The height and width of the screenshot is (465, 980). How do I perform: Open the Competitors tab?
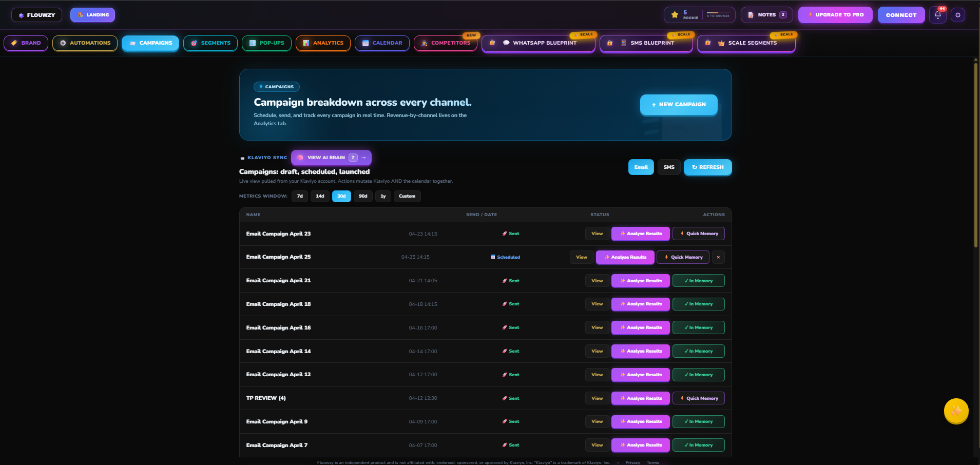445,43
